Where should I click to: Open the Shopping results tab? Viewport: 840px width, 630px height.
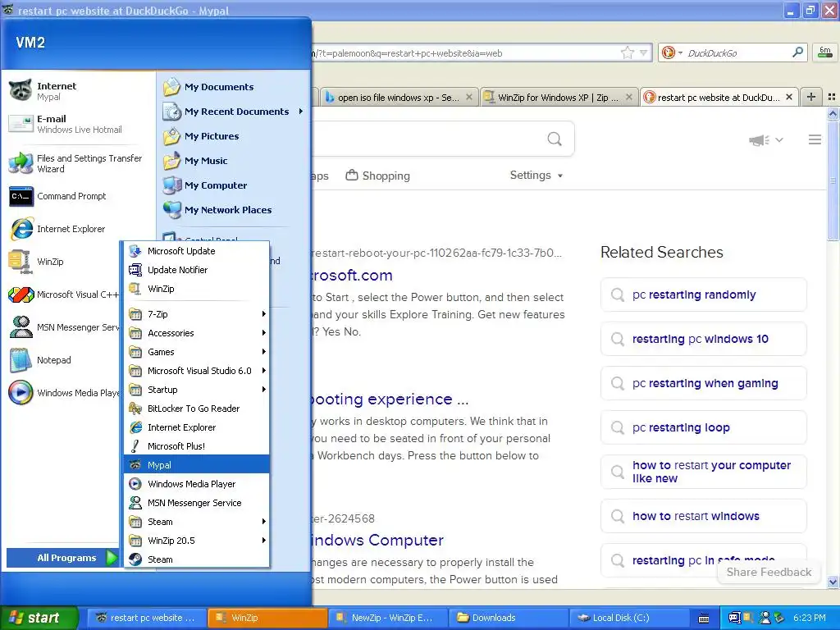coord(377,176)
